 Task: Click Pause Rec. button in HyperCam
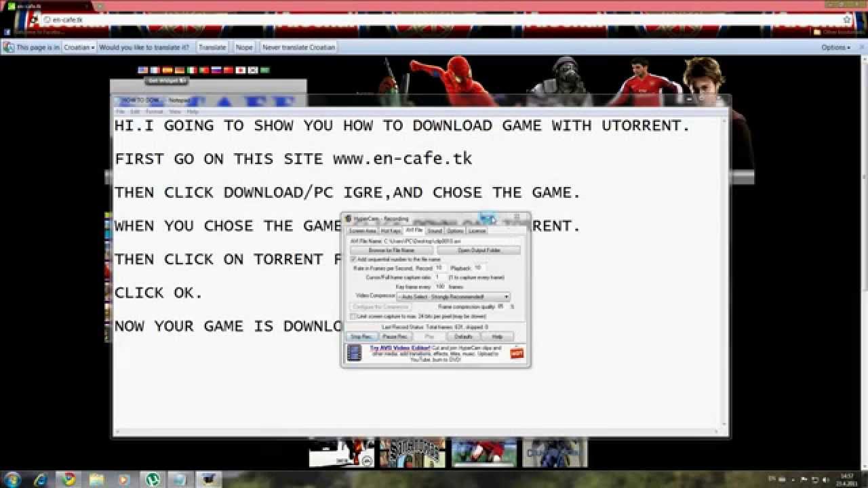[394, 336]
